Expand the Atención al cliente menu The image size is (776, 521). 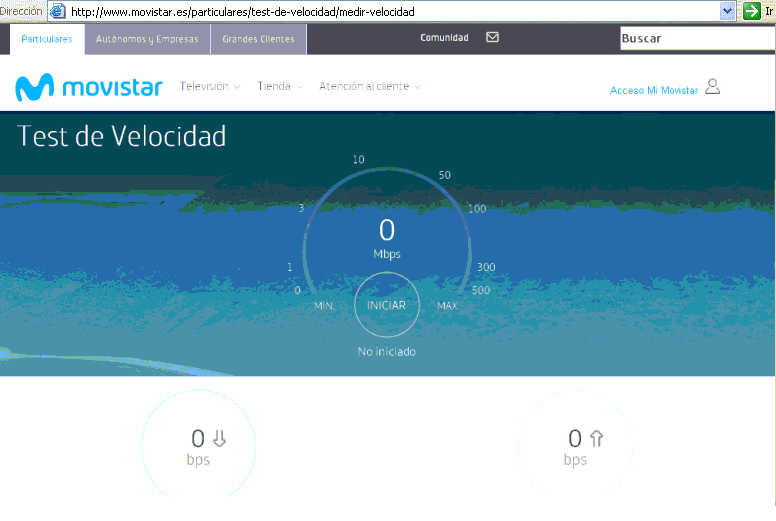[x=370, y=86]
